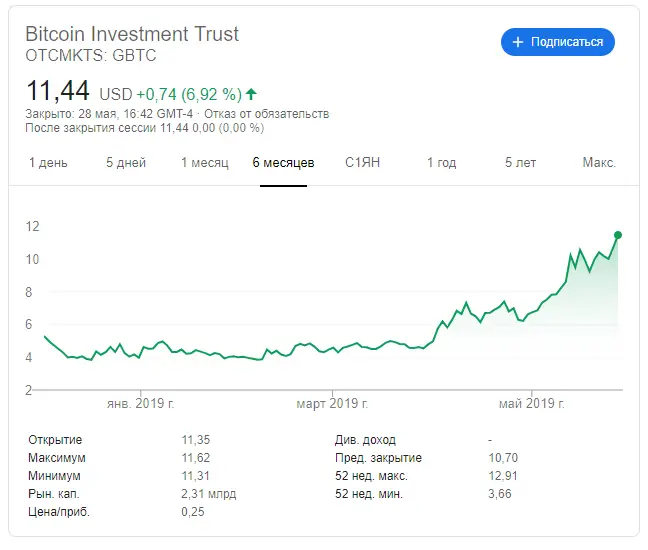Click the green endpoint dot on chart

point(618,235)
